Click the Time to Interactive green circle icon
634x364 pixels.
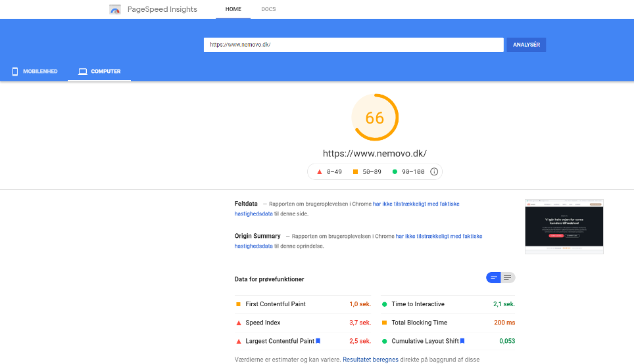pos(385,304)
